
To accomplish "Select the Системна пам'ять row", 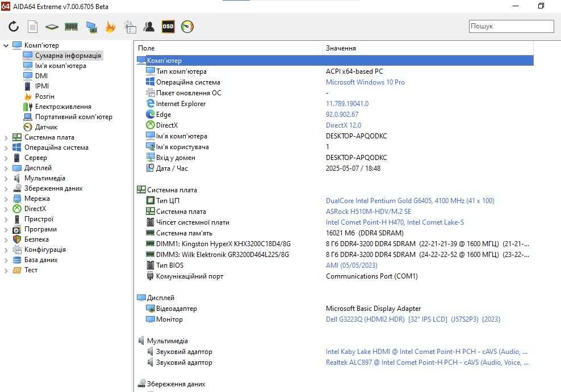I will [335, 233].
